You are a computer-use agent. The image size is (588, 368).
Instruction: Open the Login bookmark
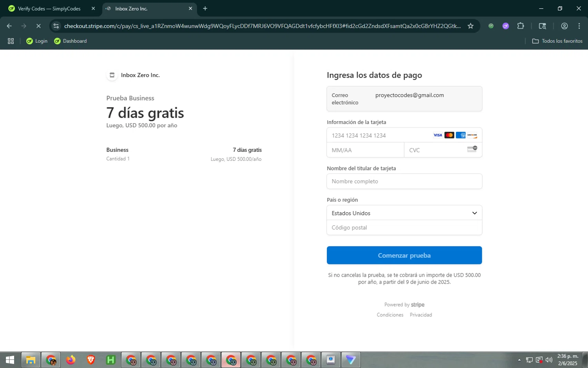37,41
